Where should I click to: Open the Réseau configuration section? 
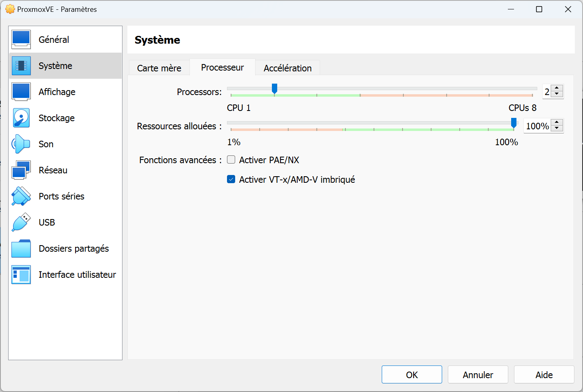point(53,170)
